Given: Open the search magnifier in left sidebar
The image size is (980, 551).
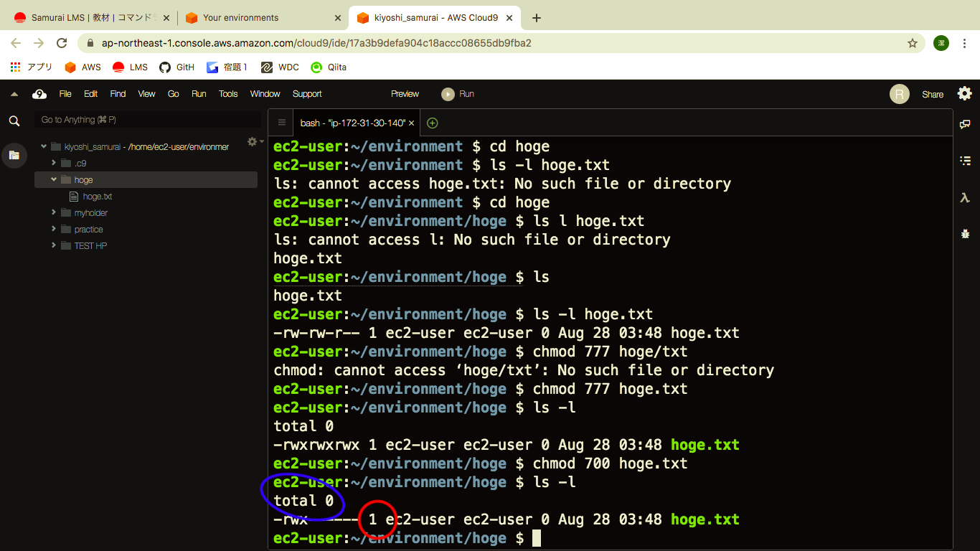Looking at the screenshot, I should (14, 121).
